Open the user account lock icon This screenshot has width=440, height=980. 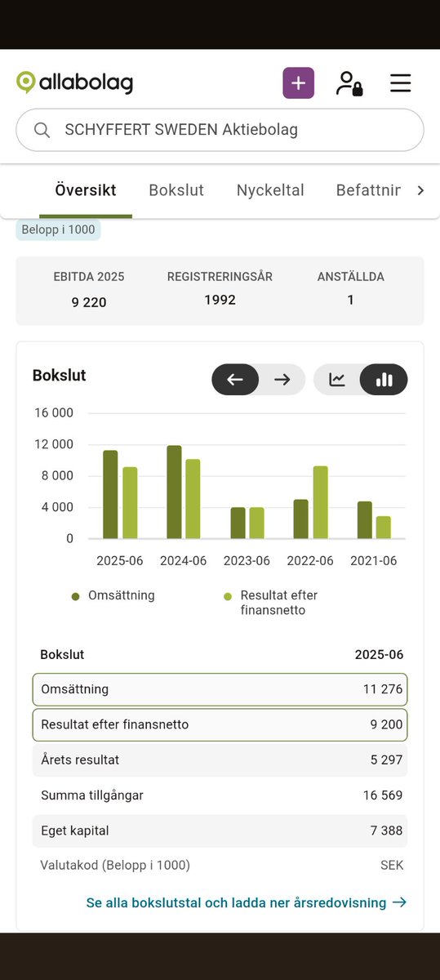pos(349,82)
